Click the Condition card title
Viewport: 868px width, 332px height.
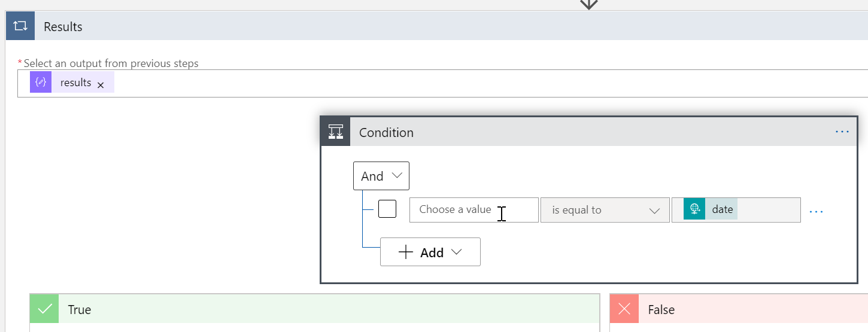386,132
